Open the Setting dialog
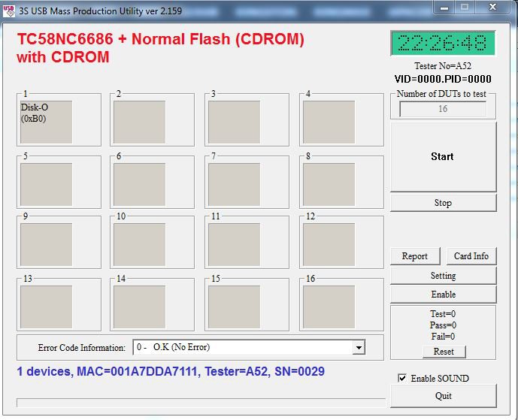Screen dimensions: 518x420 tap(443, 276)
